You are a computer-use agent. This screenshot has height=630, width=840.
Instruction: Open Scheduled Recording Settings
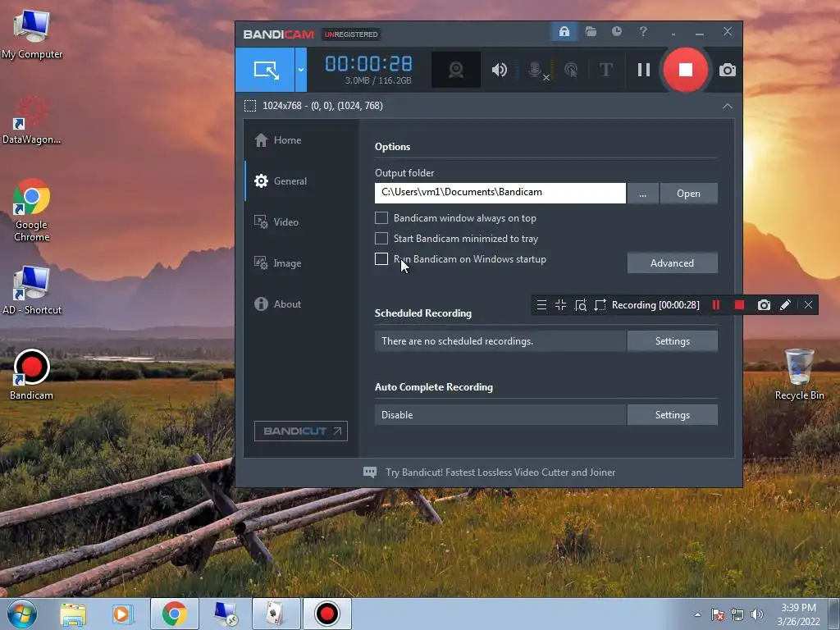click(672, 341)
